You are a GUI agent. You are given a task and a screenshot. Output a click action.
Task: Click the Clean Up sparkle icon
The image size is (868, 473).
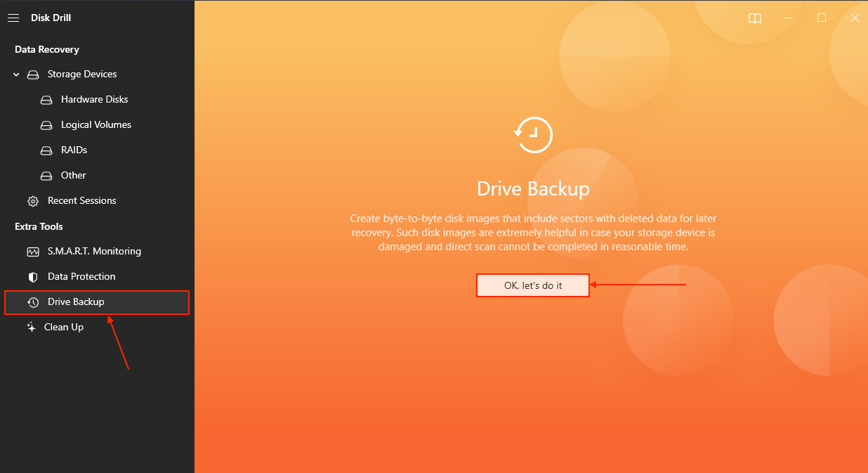[31, 327]
